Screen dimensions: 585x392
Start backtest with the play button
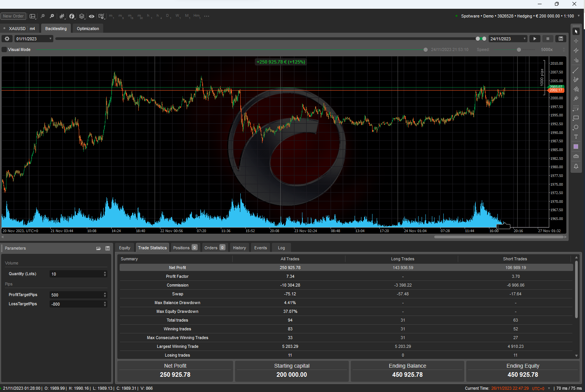click(x=535, y=39)
